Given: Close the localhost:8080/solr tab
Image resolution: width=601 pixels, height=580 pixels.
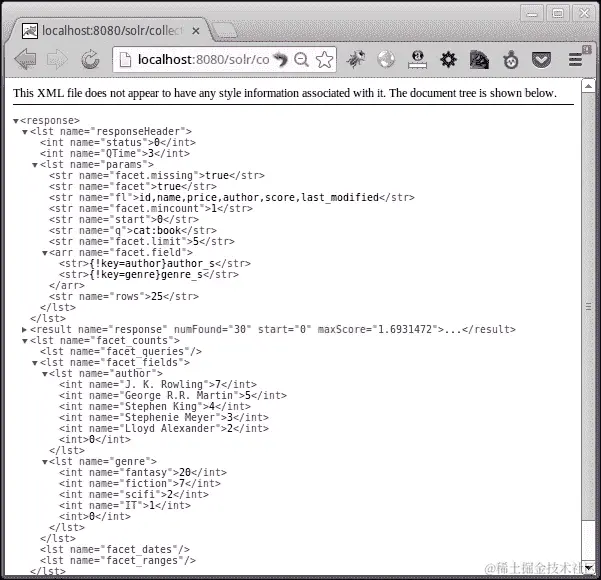Looking at the screenshot, I should [x=195, y=31].
